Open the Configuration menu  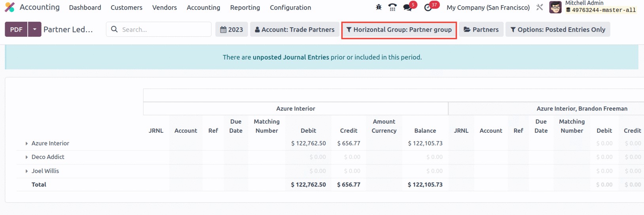pos(290,8)
